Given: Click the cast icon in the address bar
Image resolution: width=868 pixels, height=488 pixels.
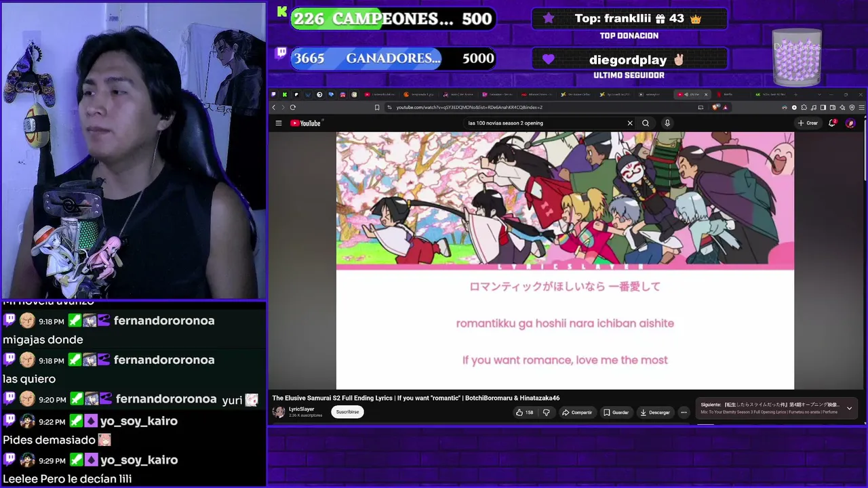Looking at the screenshot, I should coord(701,107).
